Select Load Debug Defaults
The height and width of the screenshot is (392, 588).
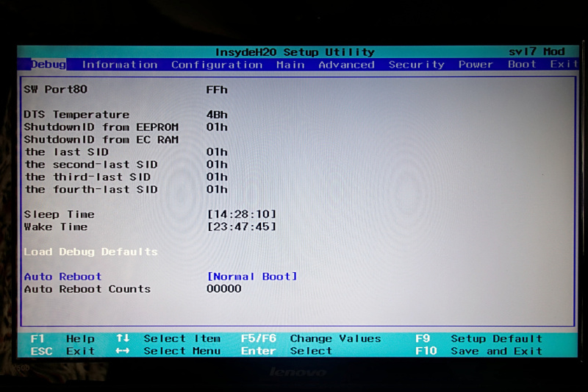coord(90,252)
